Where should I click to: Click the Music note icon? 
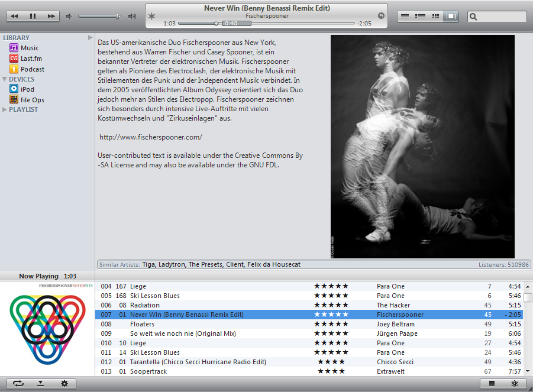[14, 47]
